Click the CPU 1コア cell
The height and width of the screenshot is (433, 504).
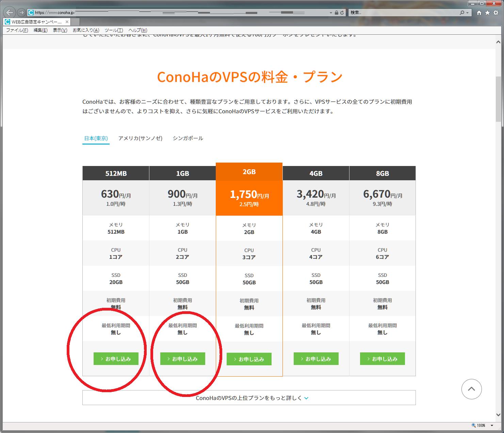point(116,253)
